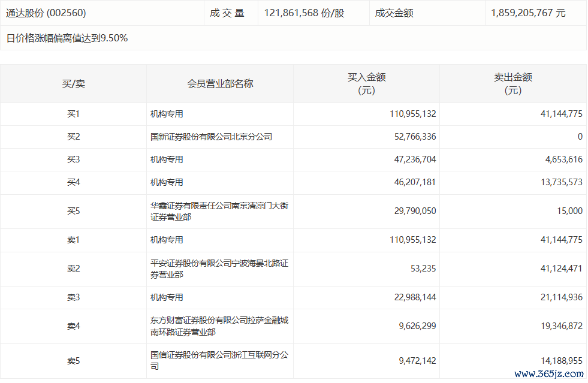Click the 买/卖 column header
This screenshot has height=383, width=588.
pos(74,84)
